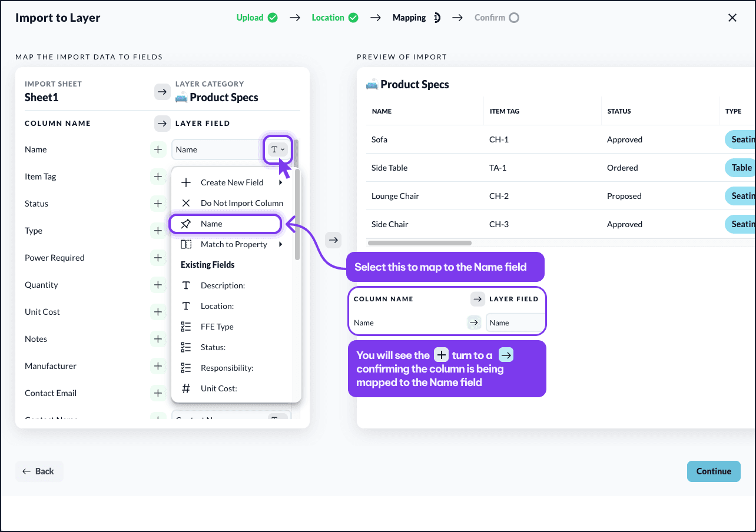Select the Unit Cost existing field
Viewport: 756px width, 532px height.
tap(233, 388)
